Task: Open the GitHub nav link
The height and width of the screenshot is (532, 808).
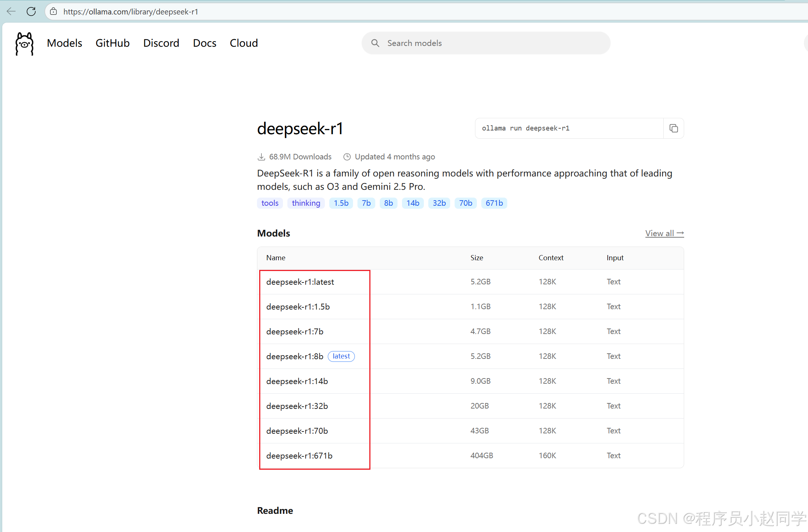Action: point(112,43)
